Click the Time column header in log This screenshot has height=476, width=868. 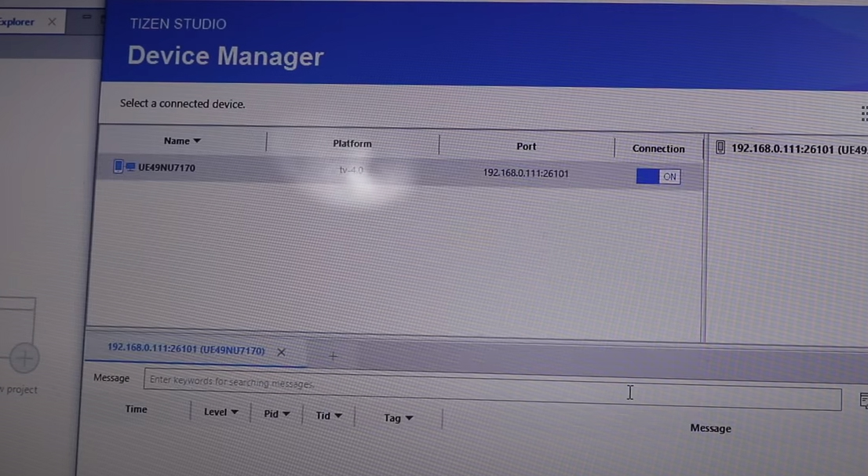[137, 409]
